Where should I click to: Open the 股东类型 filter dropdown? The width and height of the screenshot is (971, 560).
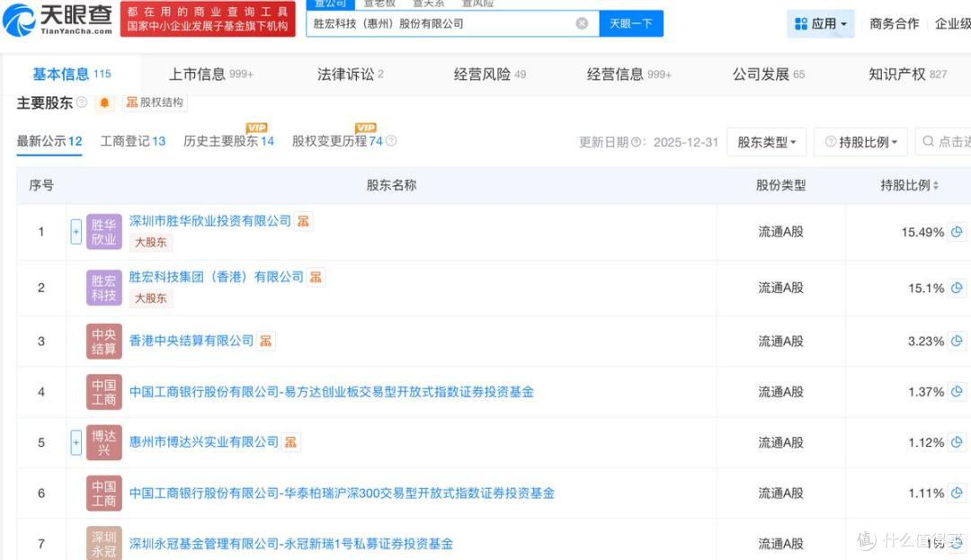767,142
